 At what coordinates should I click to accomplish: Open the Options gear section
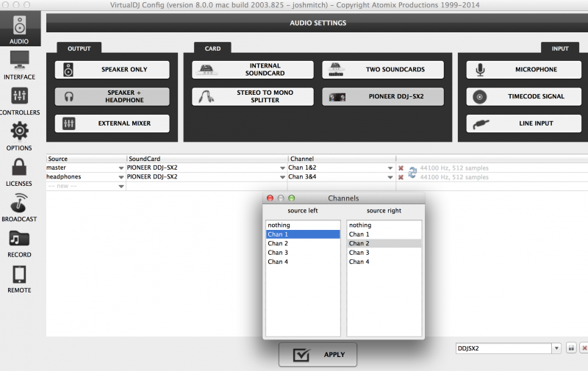click(x=19, y=136)
